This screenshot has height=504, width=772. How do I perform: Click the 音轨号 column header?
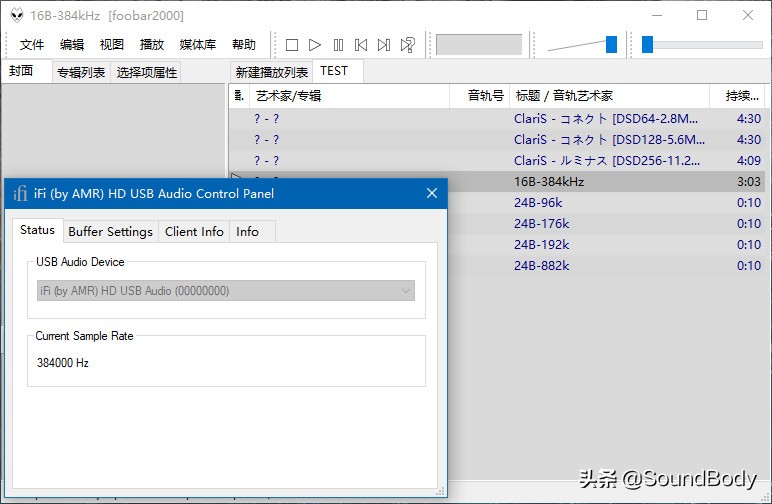(x=480, y=96)
